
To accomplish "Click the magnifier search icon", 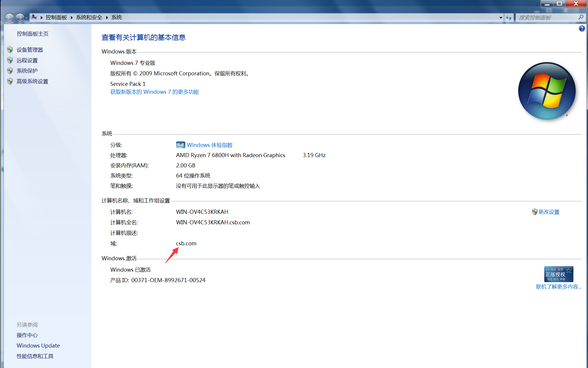I will coord(581,18).
